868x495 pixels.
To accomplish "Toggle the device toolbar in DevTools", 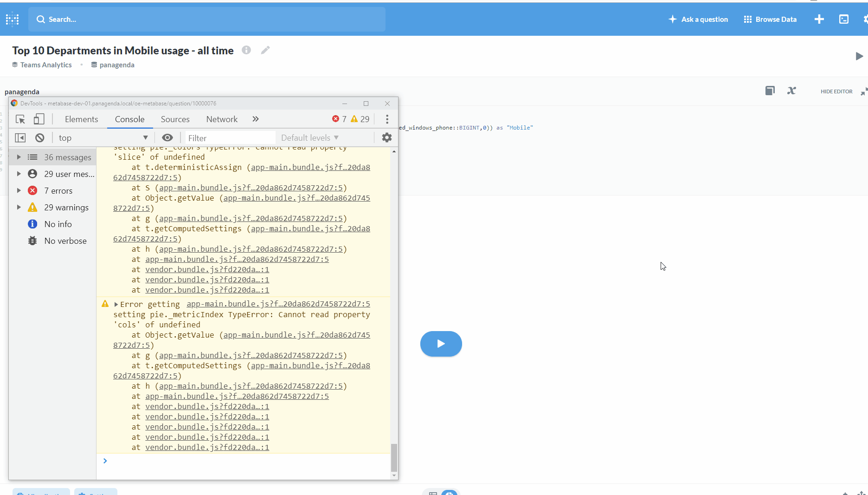I will [39, 119].
